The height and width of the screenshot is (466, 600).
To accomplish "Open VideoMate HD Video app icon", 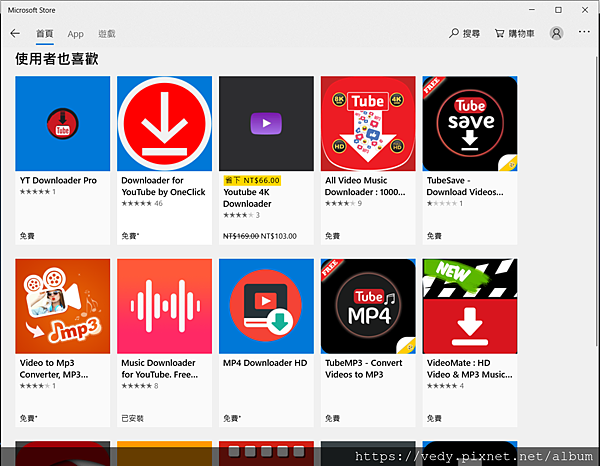I will [470, 306].
